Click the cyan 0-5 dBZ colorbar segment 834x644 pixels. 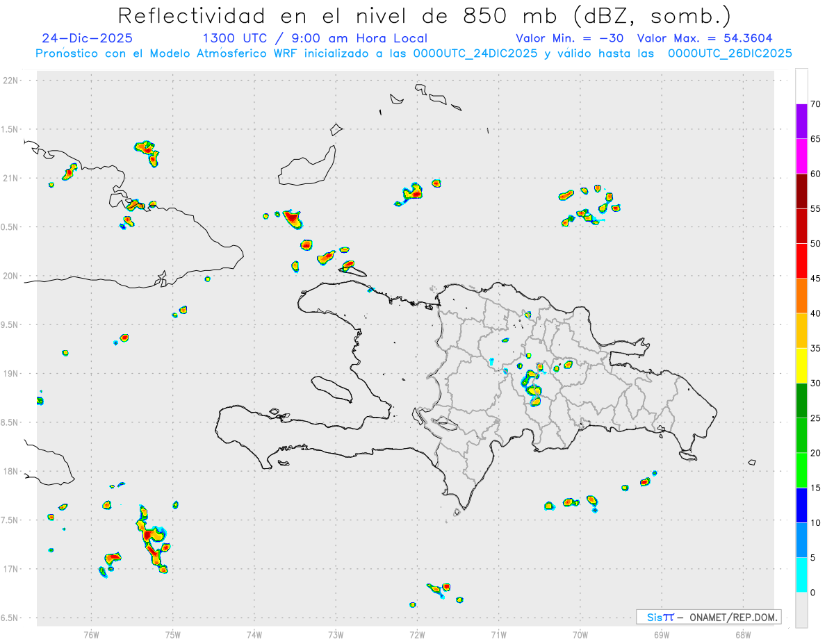pos(801,575)
